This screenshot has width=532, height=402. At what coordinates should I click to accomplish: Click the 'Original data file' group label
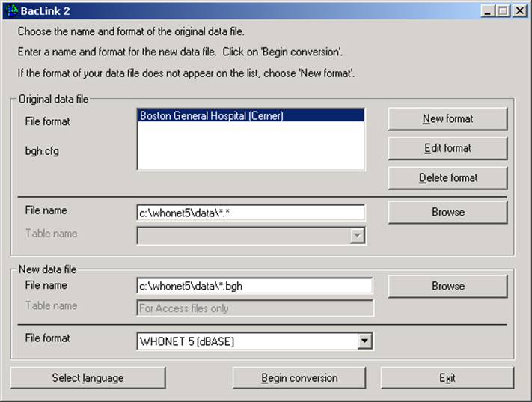click(54, 99)
